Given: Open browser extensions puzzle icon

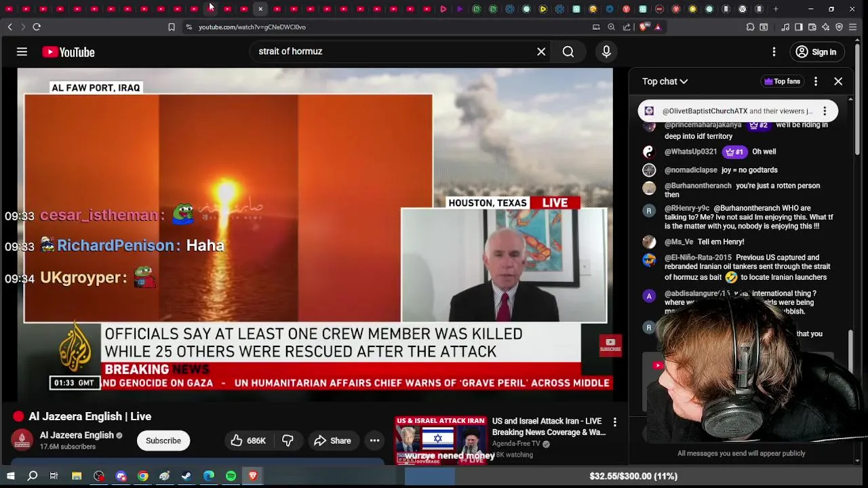Looking at the screenshot, I should coord(750,27).
